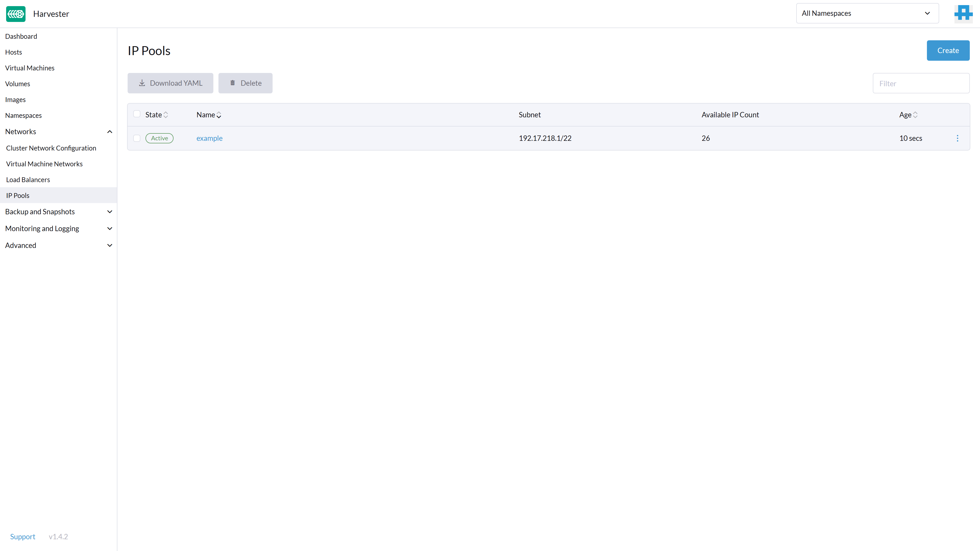Open the All Namespaces dropdown
The width and height of the screenshot is (980, 551).
(867, 13)
